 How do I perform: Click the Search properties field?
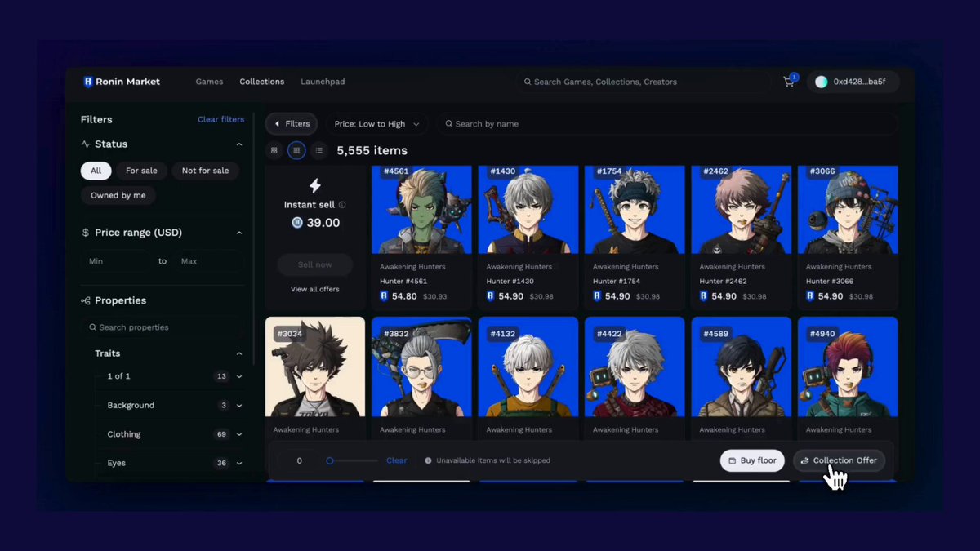point(163,327)
